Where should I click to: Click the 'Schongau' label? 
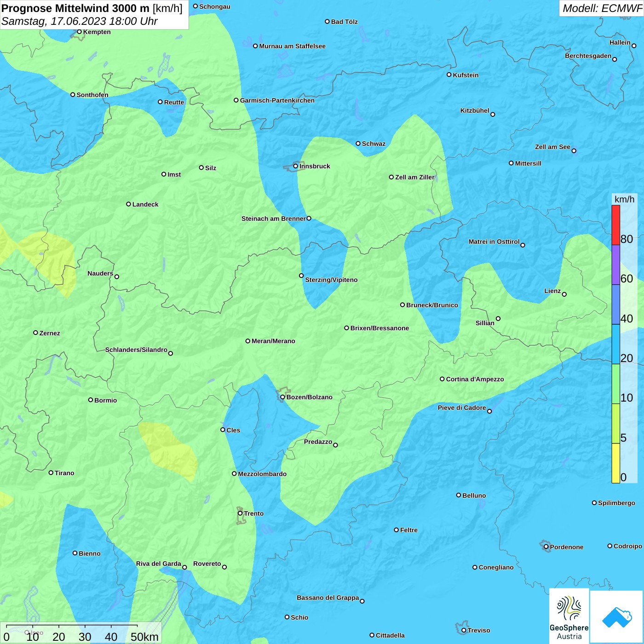(x=215, y=6)
